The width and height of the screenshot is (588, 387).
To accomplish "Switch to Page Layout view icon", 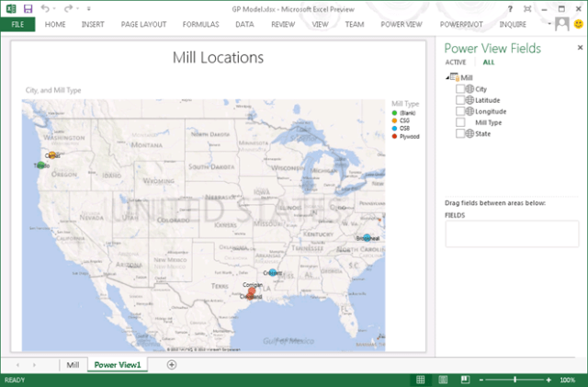I will point(443,380).
